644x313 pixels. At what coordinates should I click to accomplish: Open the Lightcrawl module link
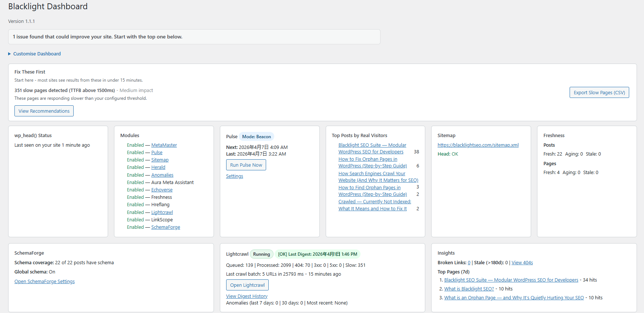[162, 212]
